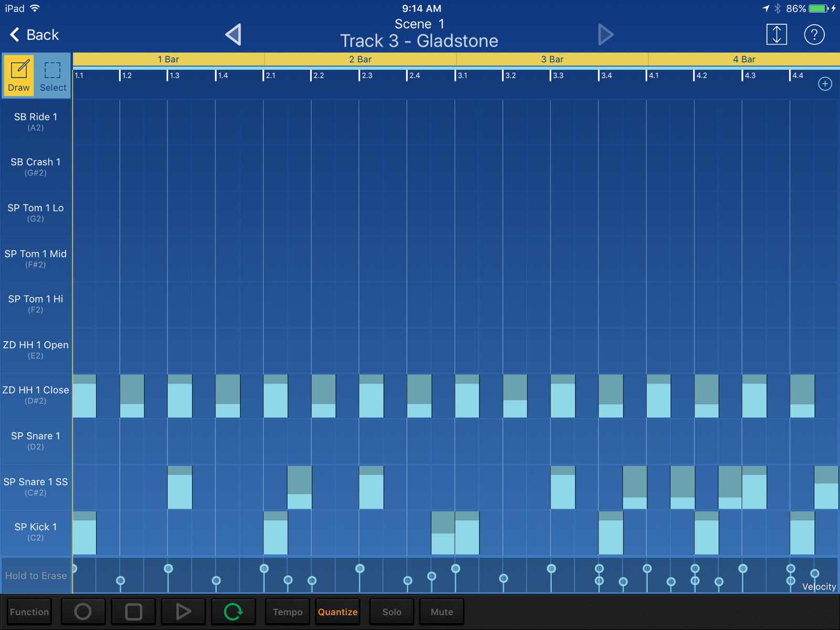Tap the SP Snare 1 SS (C#2) row
This screenshot has height=630, width=840.
coord(36,486)
